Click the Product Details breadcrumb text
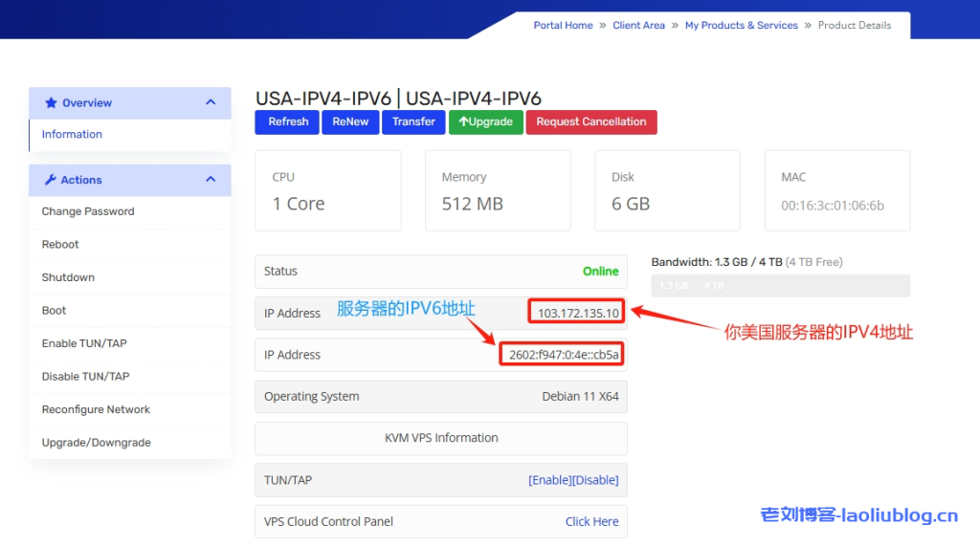 click(855, 26)
